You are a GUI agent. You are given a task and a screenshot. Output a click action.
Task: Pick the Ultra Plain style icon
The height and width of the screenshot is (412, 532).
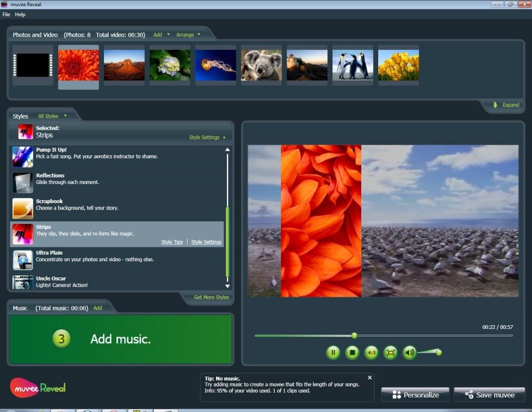tap(22, 260)
